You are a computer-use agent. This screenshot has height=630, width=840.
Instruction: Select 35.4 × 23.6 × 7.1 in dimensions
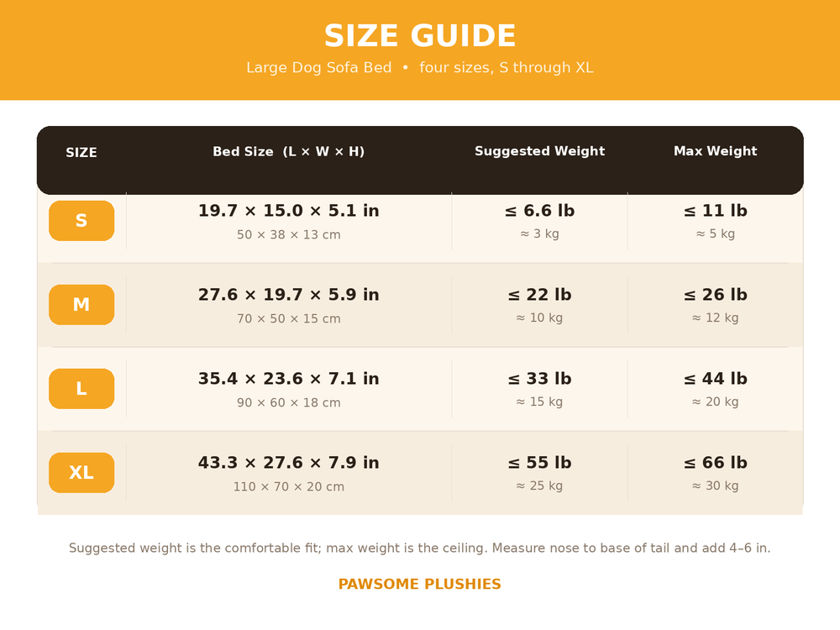[x=289, y=379]
